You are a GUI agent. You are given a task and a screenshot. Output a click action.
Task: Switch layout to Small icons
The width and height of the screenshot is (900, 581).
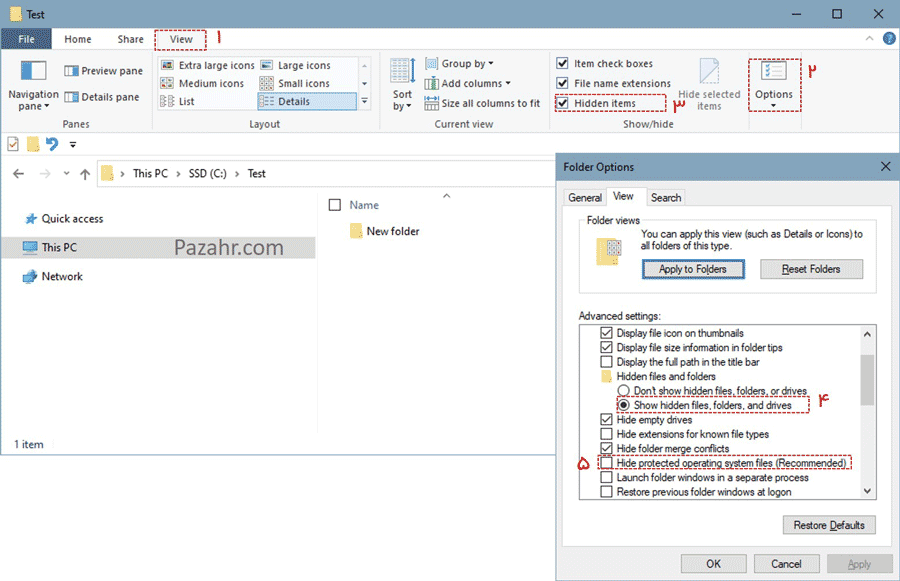295,83
